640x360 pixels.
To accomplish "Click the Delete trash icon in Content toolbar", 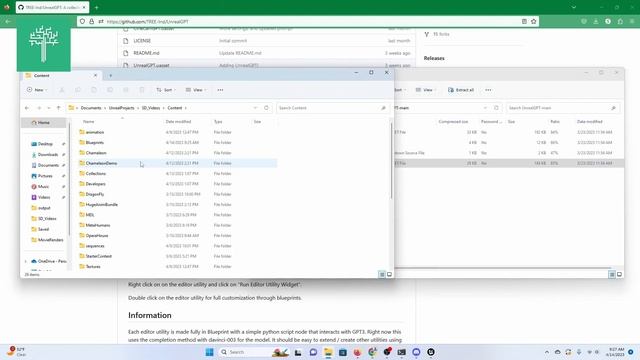I will click(x=142, y=90).
